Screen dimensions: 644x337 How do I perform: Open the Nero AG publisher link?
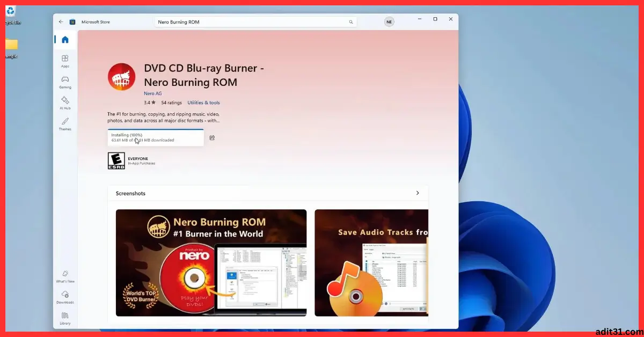[153, 93]
